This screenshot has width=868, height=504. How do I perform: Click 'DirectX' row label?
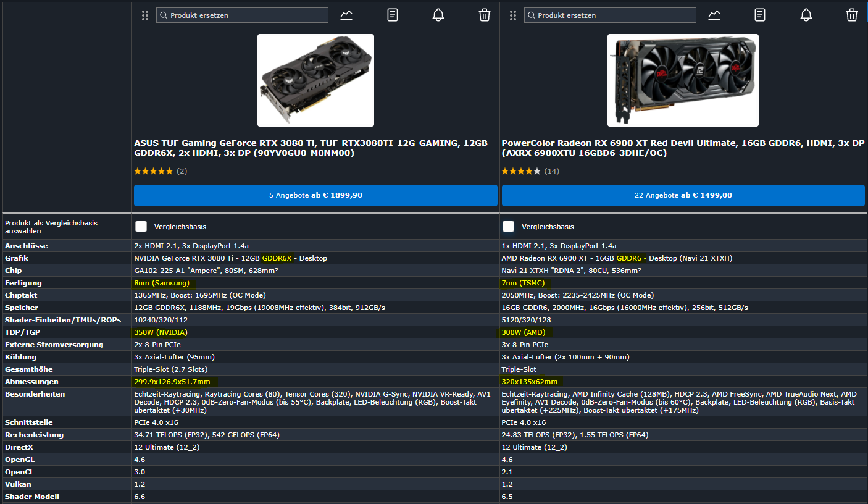[19, 447]
